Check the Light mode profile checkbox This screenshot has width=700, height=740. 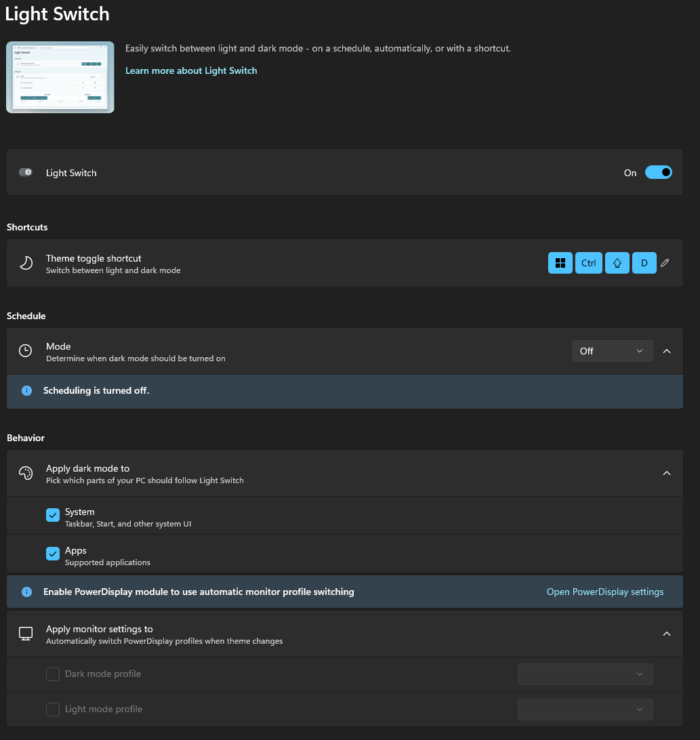pos(53,710)
